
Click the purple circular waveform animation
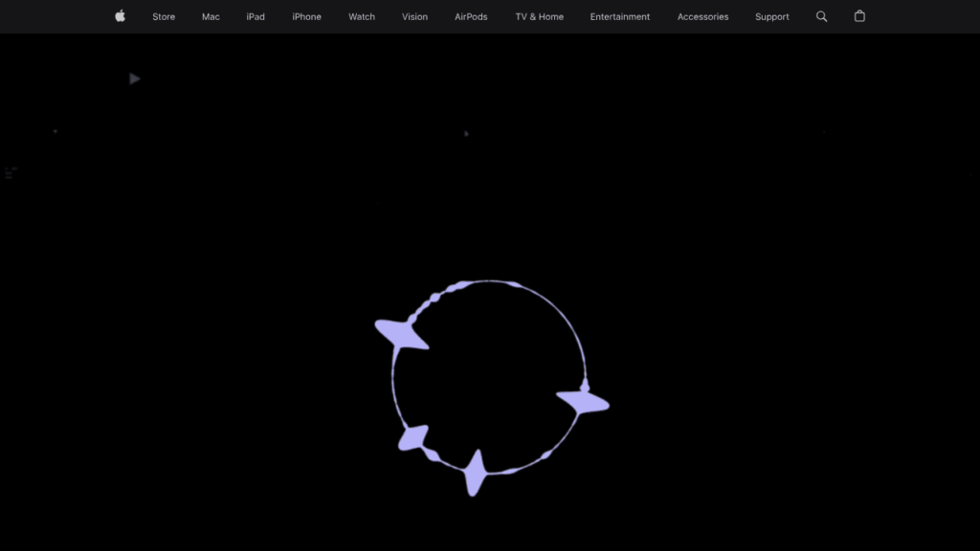tap(491, 387)
